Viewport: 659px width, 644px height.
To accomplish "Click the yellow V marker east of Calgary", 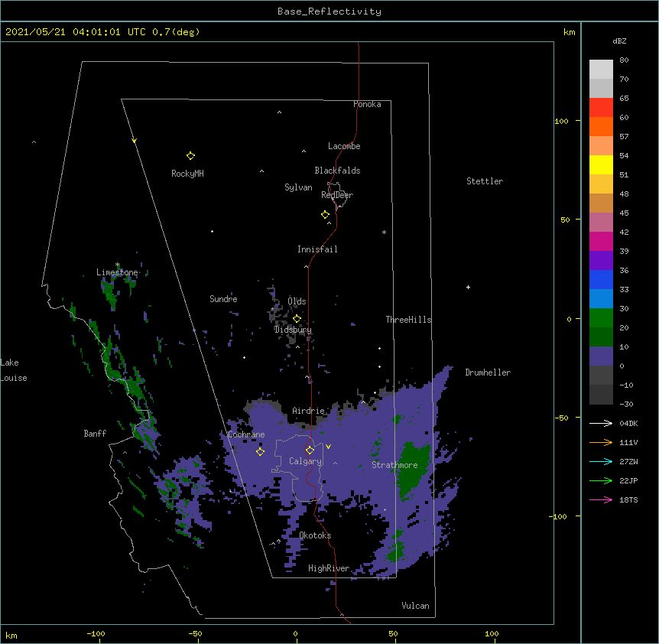I will 328,447.
